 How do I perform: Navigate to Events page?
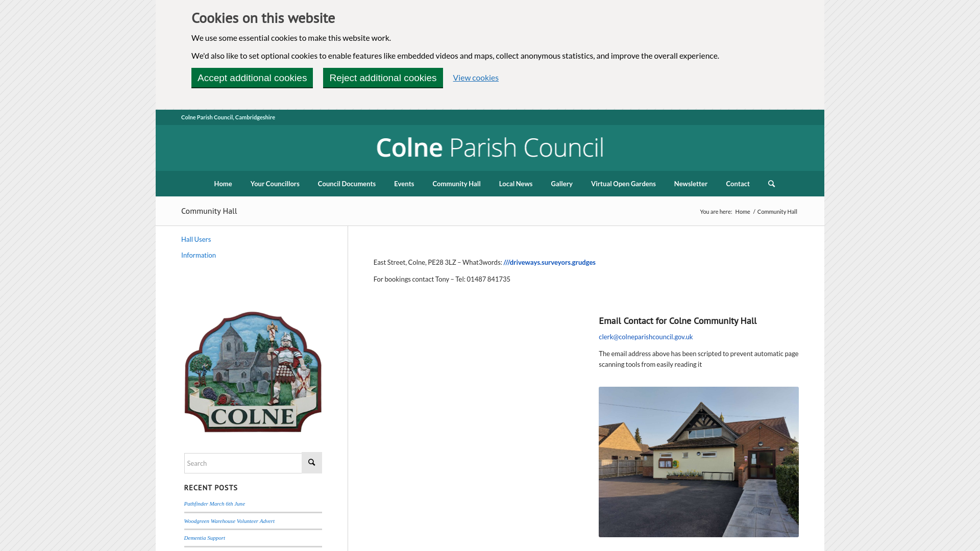click(404, 184)
